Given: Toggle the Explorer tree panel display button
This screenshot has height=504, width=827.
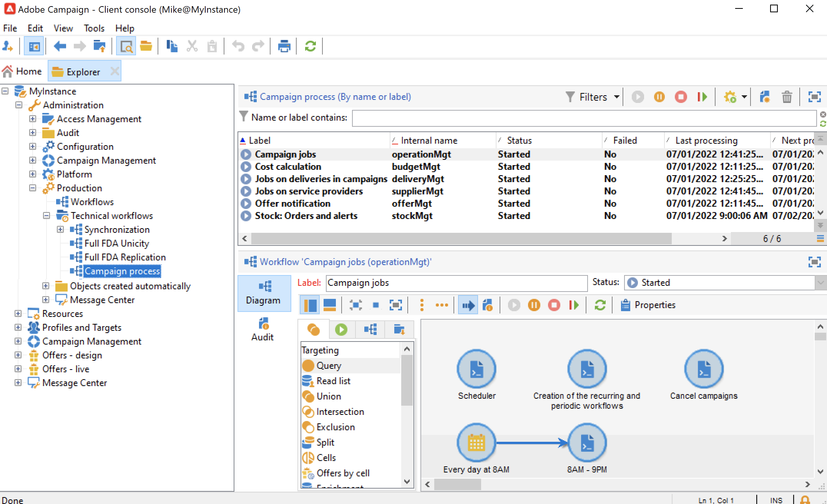Looking at the screenshot, I should tap(34, 46).
